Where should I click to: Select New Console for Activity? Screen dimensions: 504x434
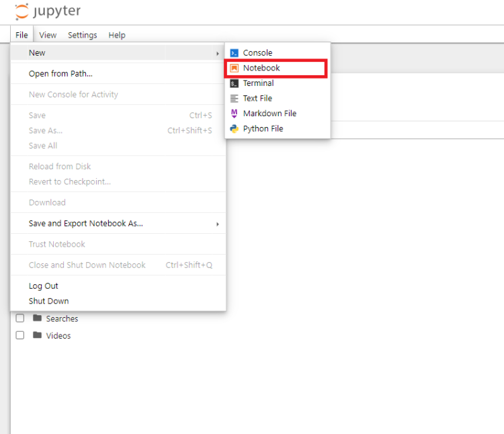(118, 95)
